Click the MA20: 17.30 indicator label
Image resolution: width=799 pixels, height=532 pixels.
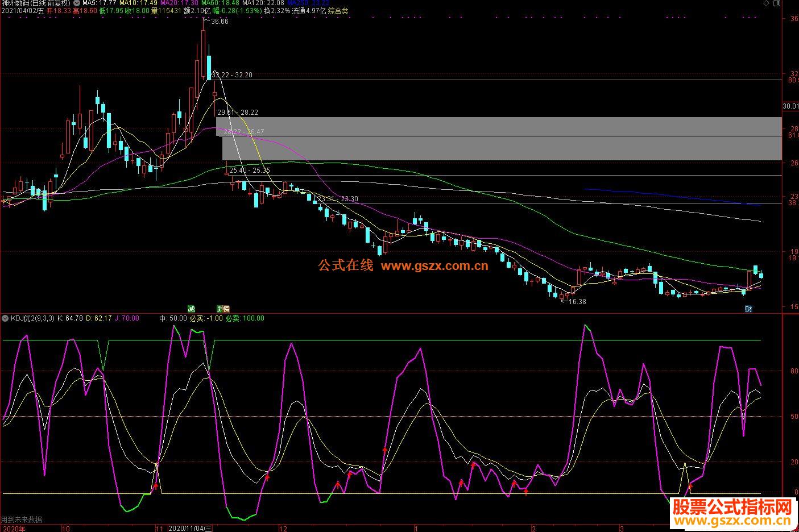pos(179,3)
